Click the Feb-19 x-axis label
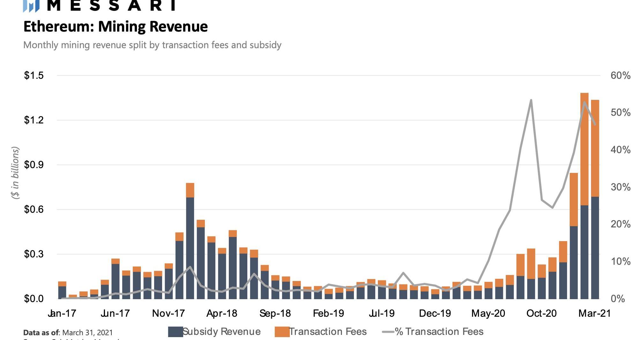Image resolution: width=644 pixels, height=340 pixels. pyautogui.click(x=328, y=314)
